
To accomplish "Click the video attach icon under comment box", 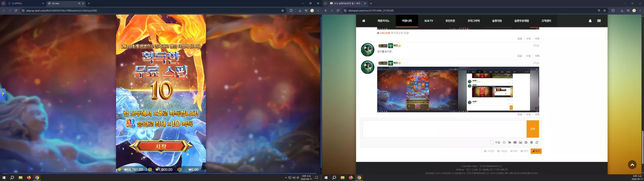I will (515, 142).
